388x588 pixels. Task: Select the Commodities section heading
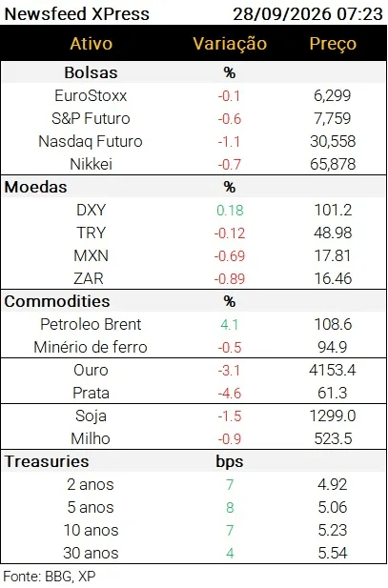coord(57,301)
